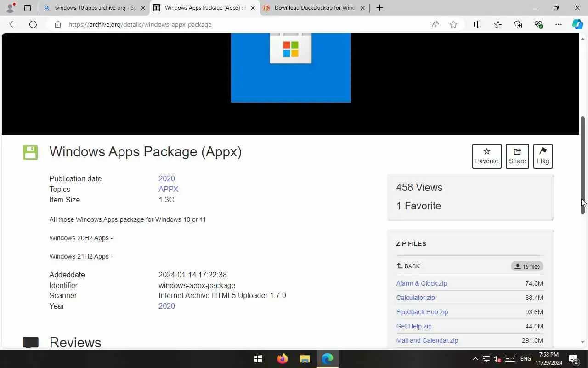Open the Edge profile avatar icon

[10, 8]
